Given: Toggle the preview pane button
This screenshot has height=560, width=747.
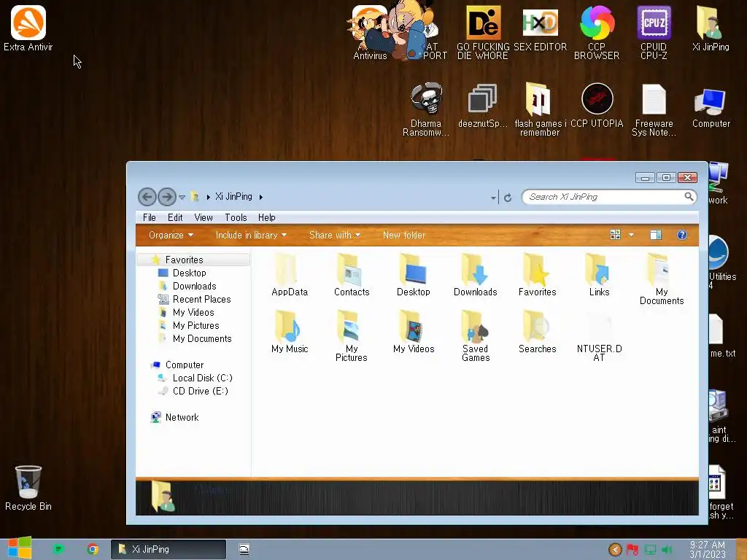Looking at the screenshot, I should pyautogui.click(x=656, y=235).
